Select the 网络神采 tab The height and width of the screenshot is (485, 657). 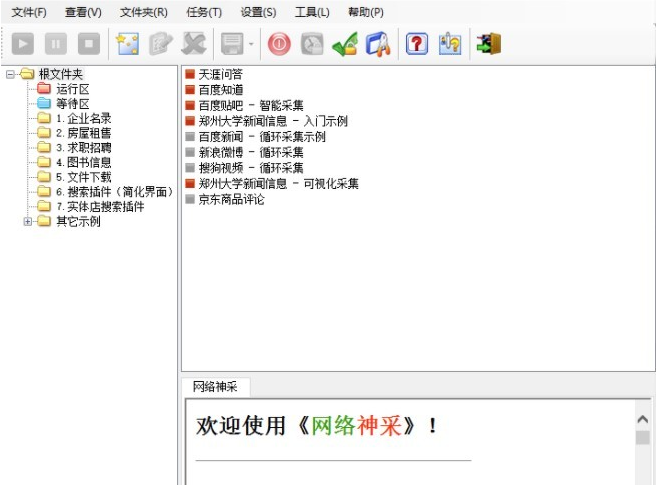215,387
